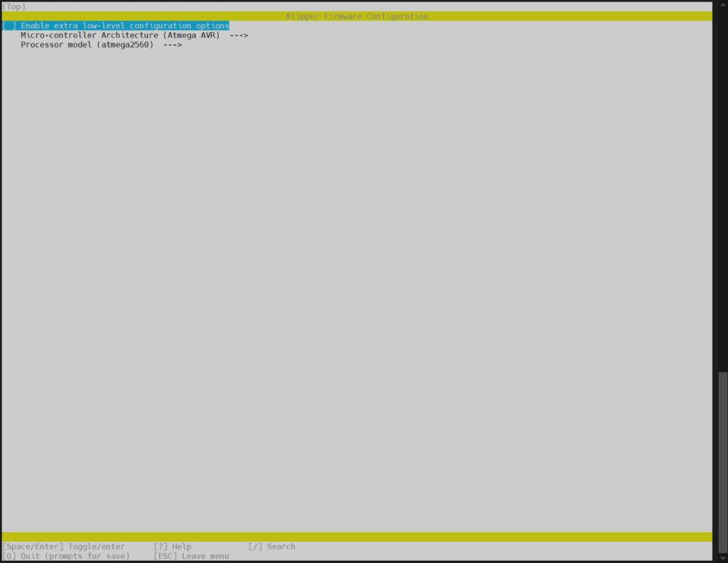Open the Micro-controller Architecture (Atmega AVR) submenu
The image size is (728, 563).
(134, 36)
